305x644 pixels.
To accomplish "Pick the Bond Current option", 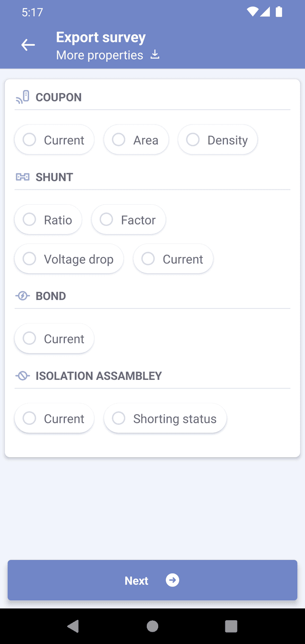I will pos(54,338).
